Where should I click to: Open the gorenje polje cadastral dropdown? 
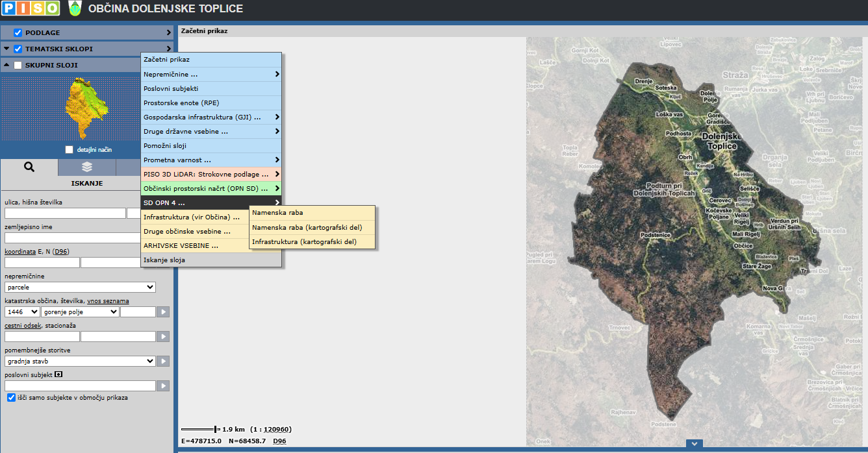pyautogui.click(x=80, y=312)
